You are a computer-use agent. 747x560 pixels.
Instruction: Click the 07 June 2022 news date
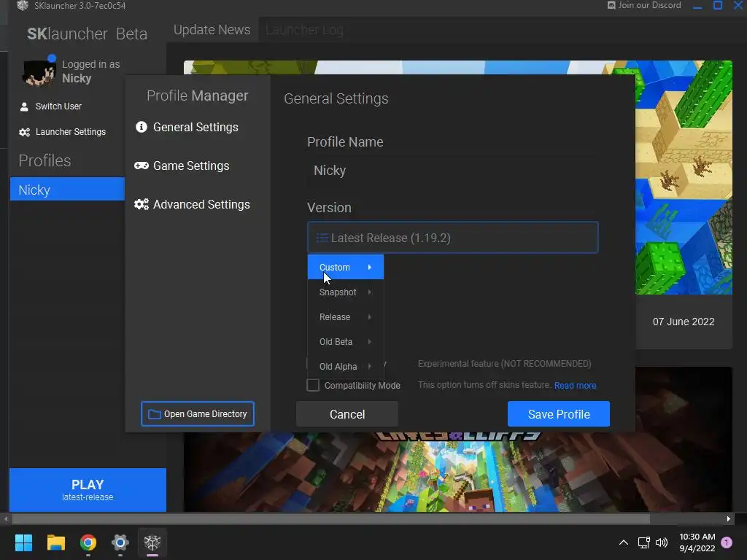point(683,322)
